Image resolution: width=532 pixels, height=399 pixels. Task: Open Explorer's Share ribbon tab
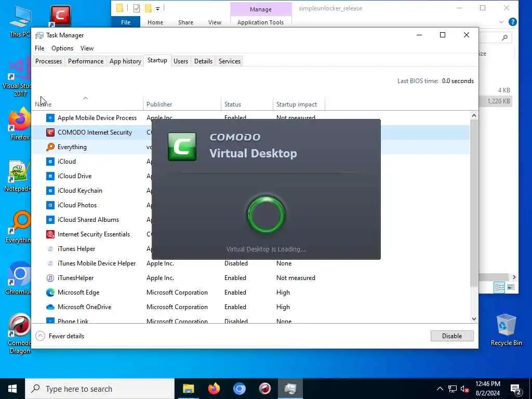click(x=185, y=22)
